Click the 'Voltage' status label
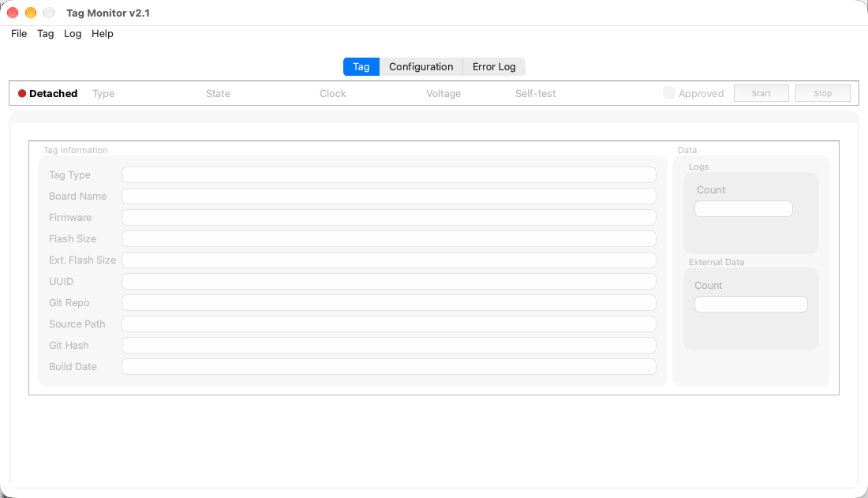The width and height of the screenshot is (868, 498). (x=443, y=94)
